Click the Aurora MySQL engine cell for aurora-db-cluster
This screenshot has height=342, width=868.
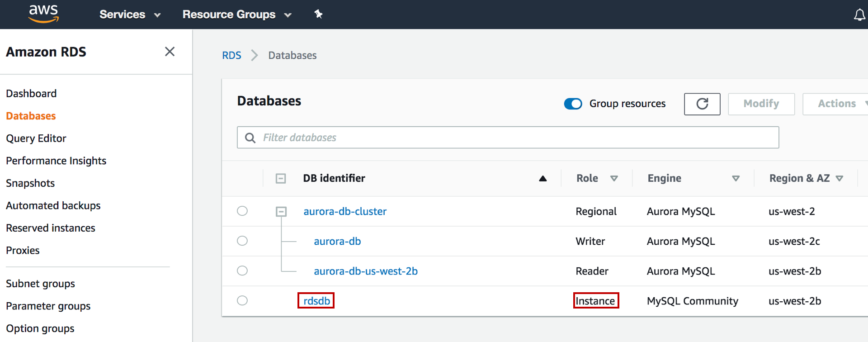tap(681, 211)
